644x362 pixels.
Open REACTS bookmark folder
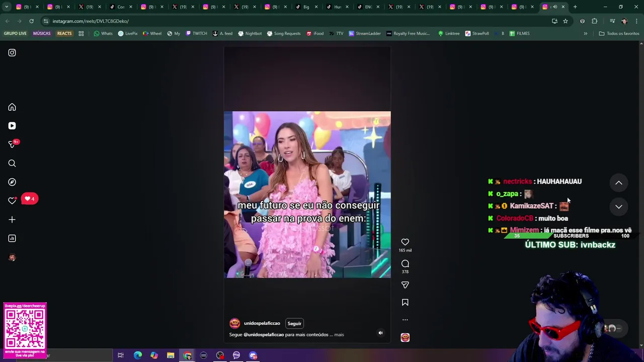click(64, 33)
